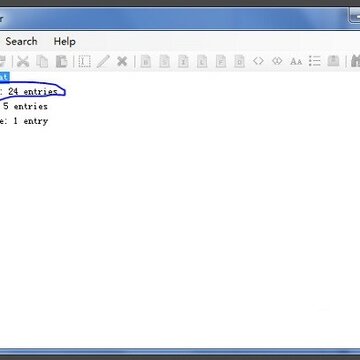Click the angle brackets tag icon
The width and height of the screenshot is (360, 360).
pyautogui.click(x=258, y=61)
